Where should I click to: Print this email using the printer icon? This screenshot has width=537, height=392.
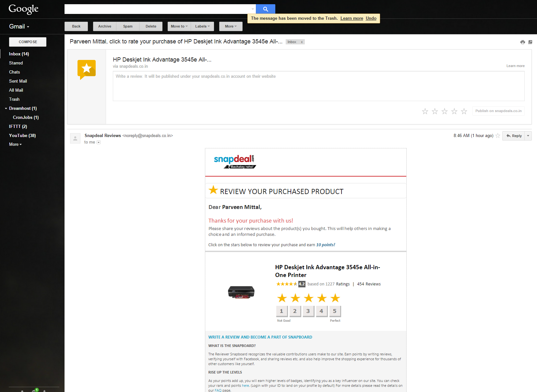pos(522,42)
